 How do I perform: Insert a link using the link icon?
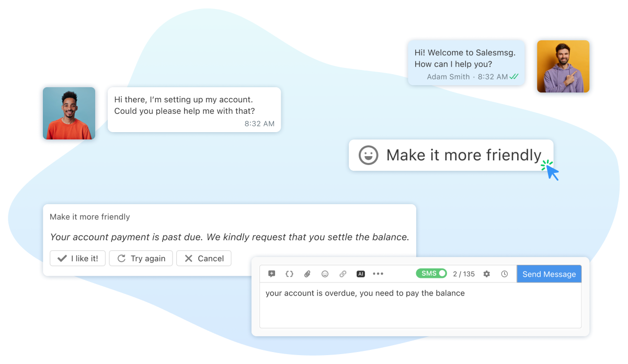click(x=342, y=274)
